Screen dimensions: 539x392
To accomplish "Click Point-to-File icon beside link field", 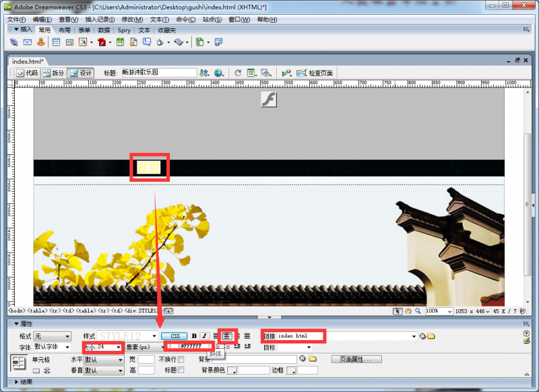I will pyautogui.click(x=423, y=336).
